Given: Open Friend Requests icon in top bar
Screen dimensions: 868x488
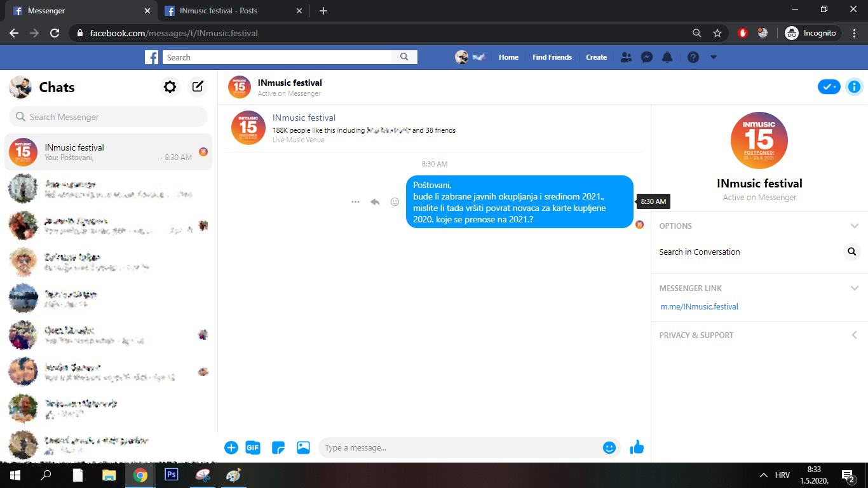Looking at the screenshot, I should click(x=626, y=57).
